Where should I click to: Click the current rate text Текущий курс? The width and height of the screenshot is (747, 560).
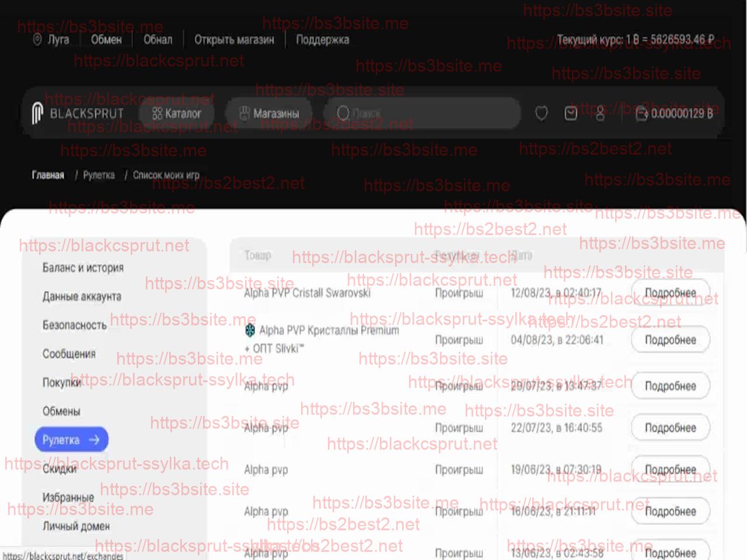pos(636,40)
